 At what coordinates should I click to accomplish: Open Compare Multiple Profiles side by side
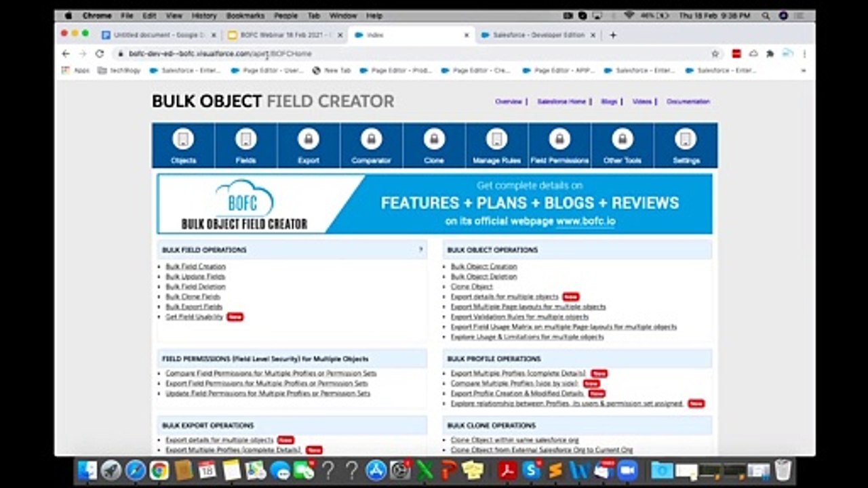click(515, 383)
